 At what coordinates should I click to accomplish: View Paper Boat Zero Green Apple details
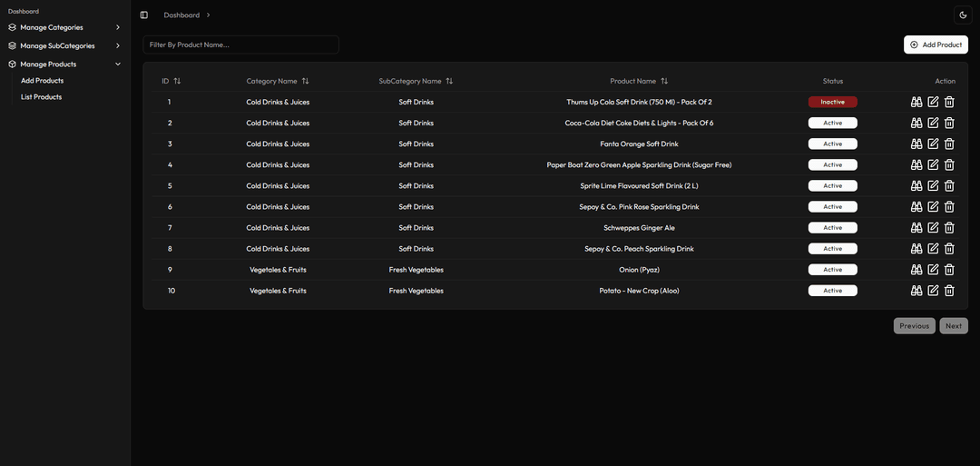pyautogui.click(x=916, y=164)
